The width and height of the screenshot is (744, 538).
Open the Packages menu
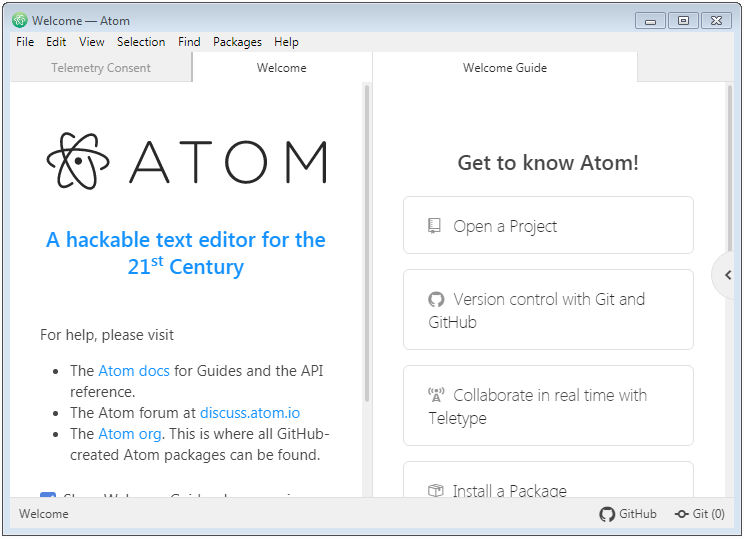pos(237,42)
